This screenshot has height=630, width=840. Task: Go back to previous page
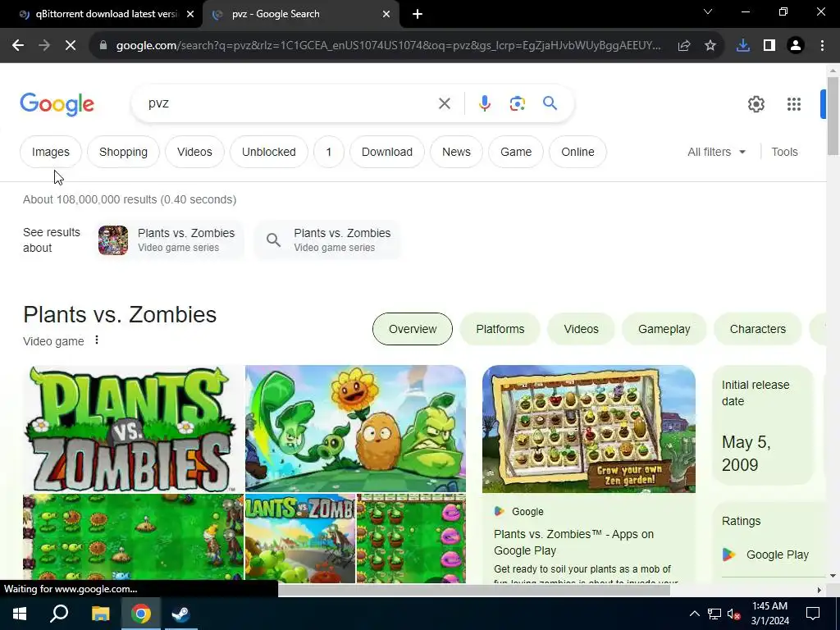click(x=18, y=46)
